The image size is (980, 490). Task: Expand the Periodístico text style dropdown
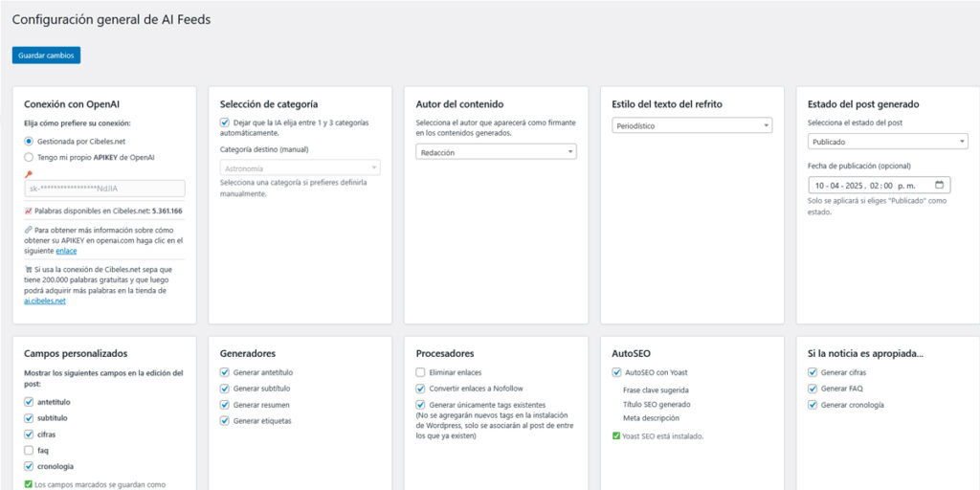pos(692,125)
